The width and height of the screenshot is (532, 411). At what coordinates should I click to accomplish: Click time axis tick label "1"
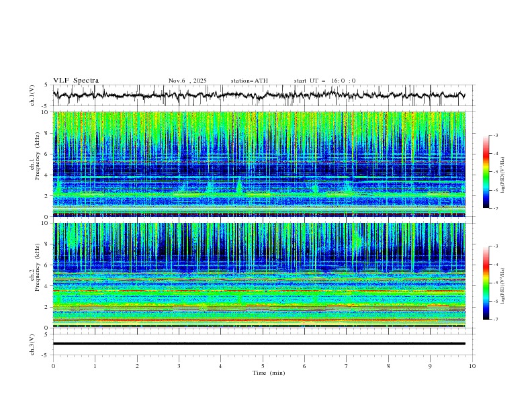[95, 366]
